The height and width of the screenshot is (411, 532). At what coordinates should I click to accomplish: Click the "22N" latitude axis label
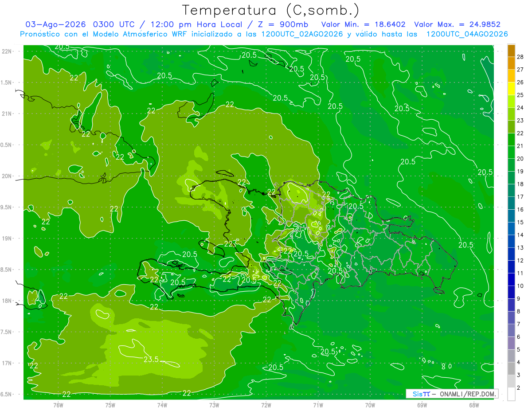pos(7,51)
